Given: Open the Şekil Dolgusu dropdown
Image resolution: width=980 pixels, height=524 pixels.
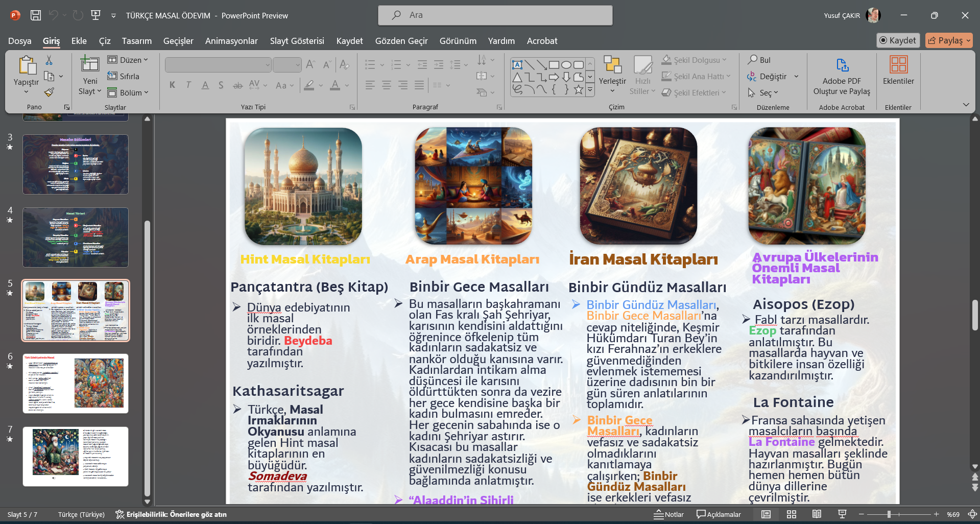Looking at the screenshot, I should [695, 60].
